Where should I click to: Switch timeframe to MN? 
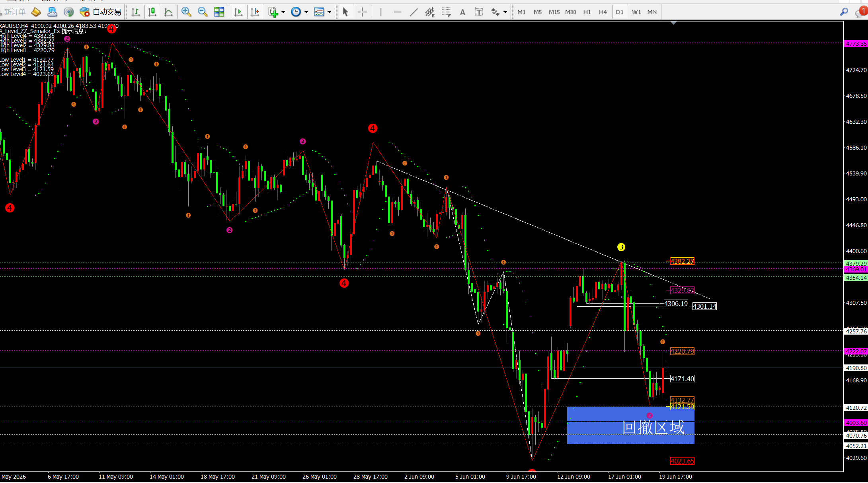[652, 12]
